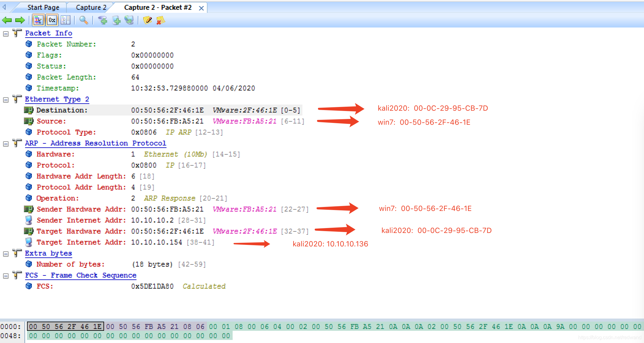
Task: Click the Packet Number cube icon
Action: (29, 44)
